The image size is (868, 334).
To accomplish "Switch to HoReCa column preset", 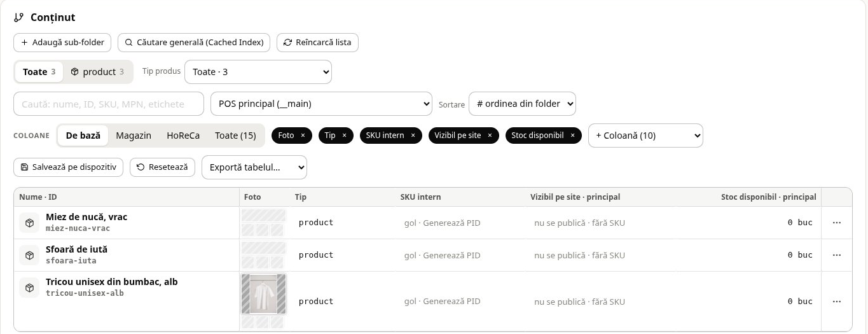I will [183, 136].
